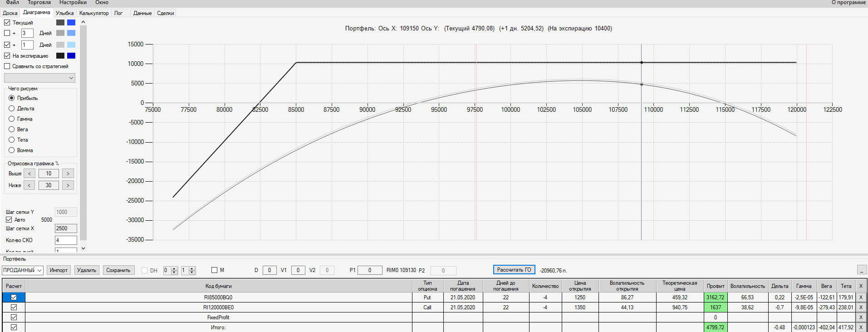Open the Файл menu
The height and width of the screenshot is (332, 868).
tap(13, 3)
